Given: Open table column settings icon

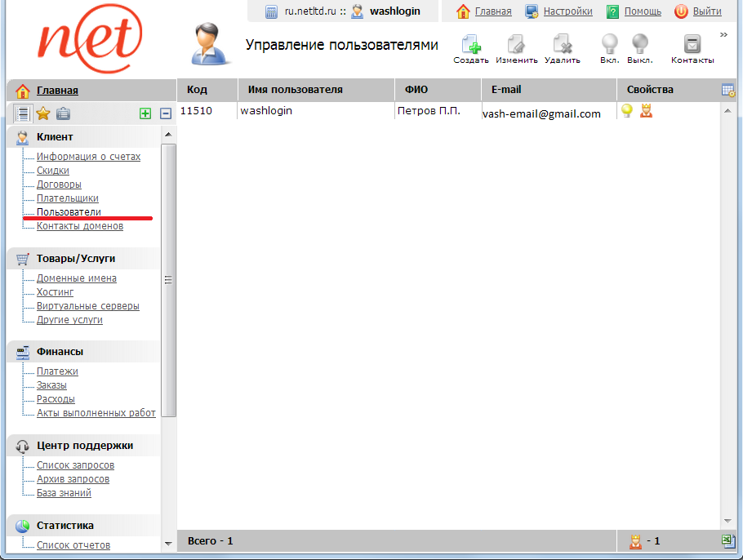Looking at the screenshot, I should point(728,91).
